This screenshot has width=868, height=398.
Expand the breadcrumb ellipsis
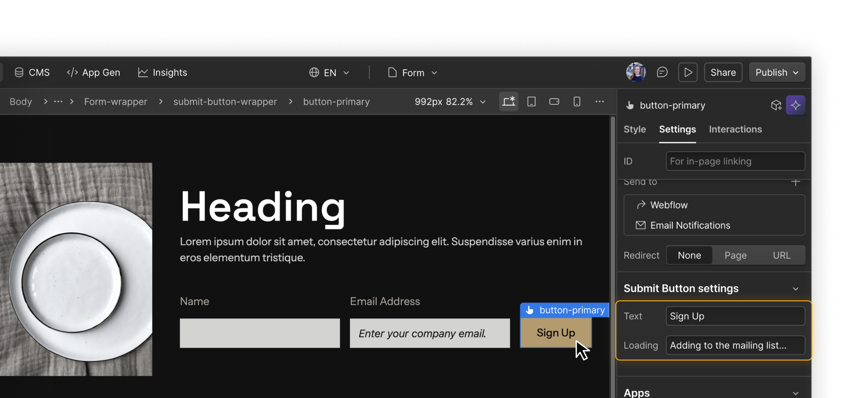point(58,102)
